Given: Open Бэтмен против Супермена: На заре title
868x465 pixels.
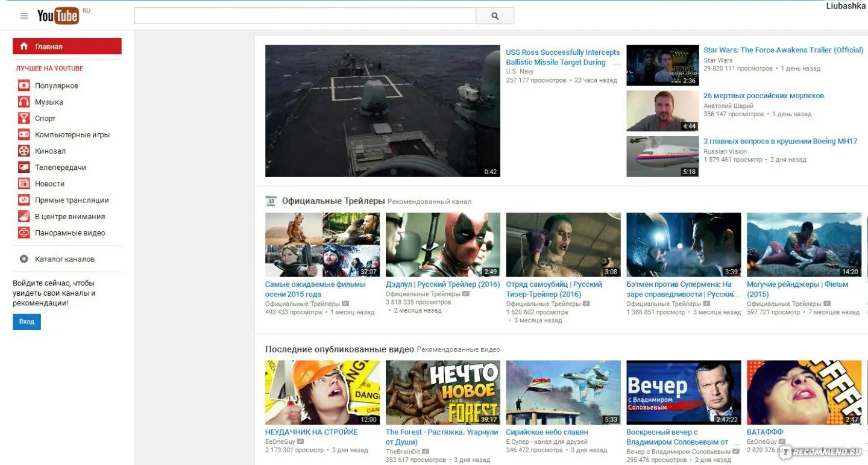Looking at the screenshot, I should [682, 289].
